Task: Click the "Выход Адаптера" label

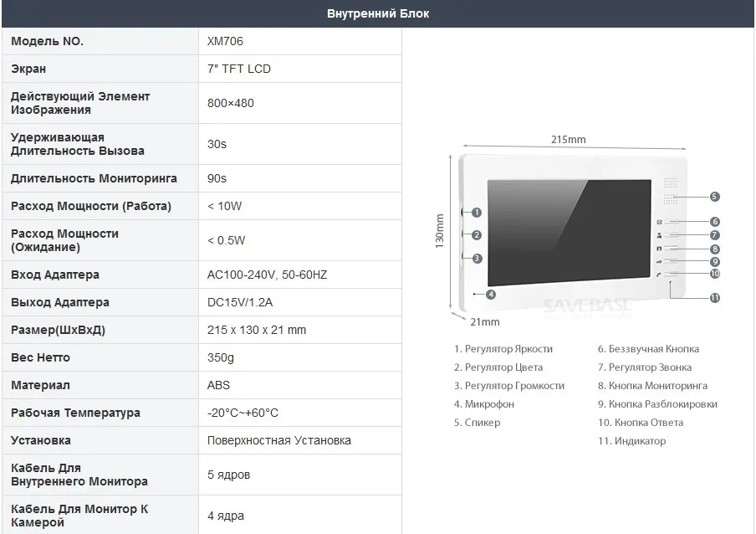Action: (60, 302)
